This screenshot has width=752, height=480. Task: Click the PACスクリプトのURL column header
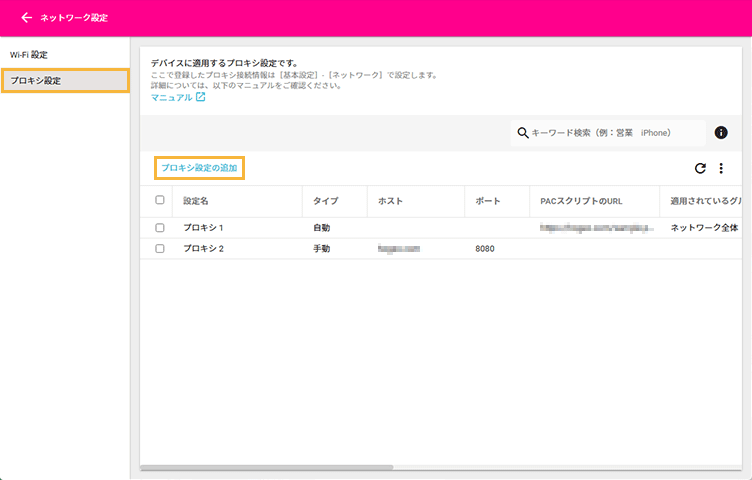[x=581, y=201]
